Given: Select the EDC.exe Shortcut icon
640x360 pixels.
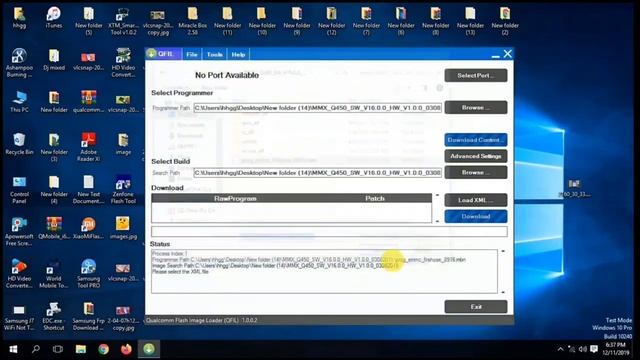Looking at the screenshot, I should 54,316.
